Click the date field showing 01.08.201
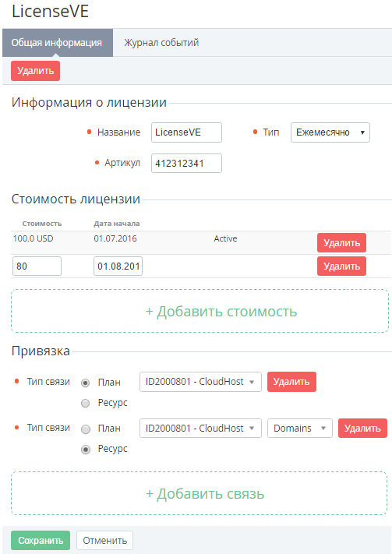Viewport: 392px width, 554px height. [118, 266]
